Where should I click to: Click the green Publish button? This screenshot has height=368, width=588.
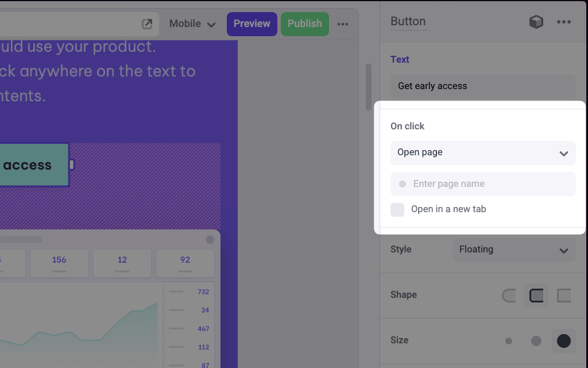(305, 24)
